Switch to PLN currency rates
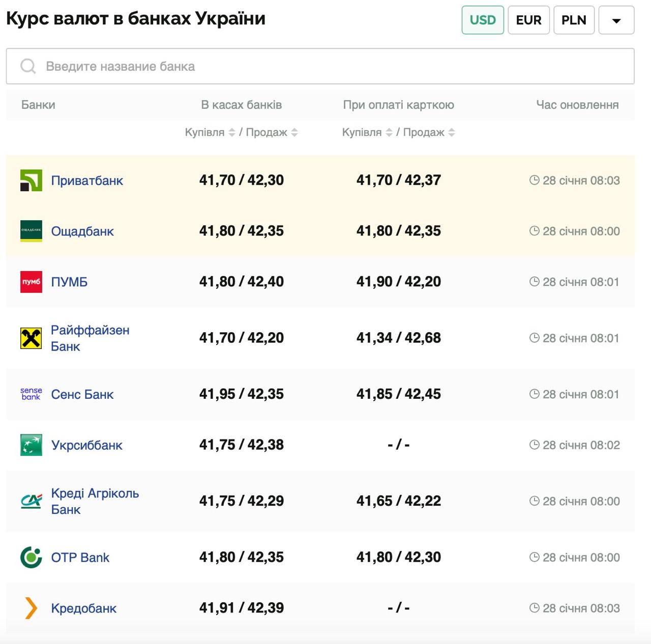Screen dimensions: 651x644 (574, 20)
